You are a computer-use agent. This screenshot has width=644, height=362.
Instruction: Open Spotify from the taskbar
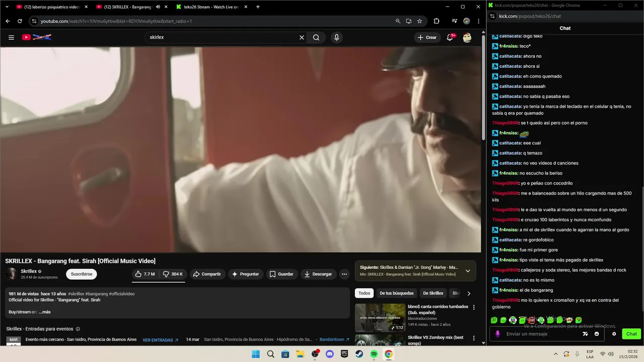[374, 354]
